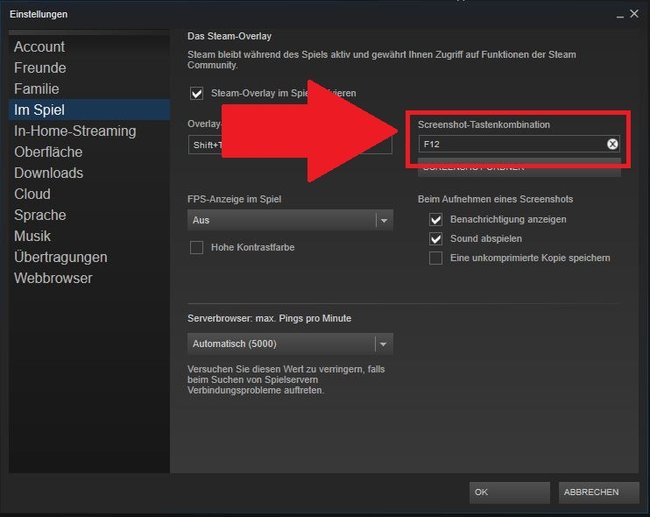Minimize the Einstellungen window

[620, 17]
